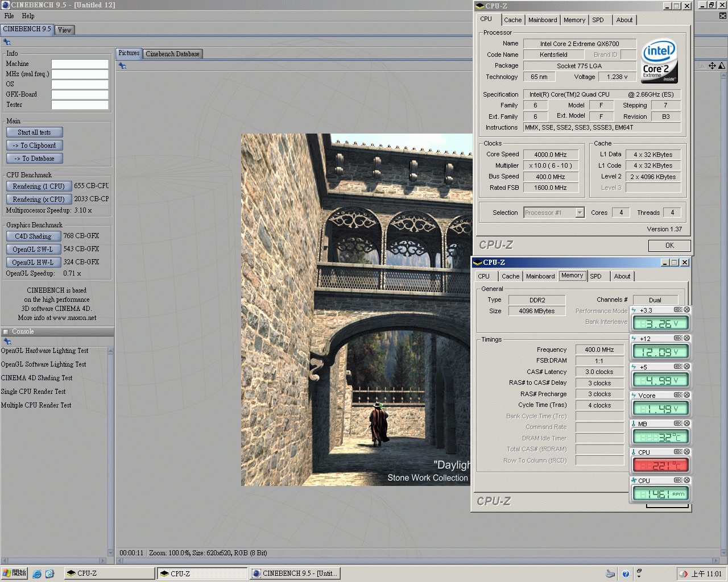Switch to the Cinebench Database tab
The height and width of the screenshot is (582, 728).
click(172, 54)
